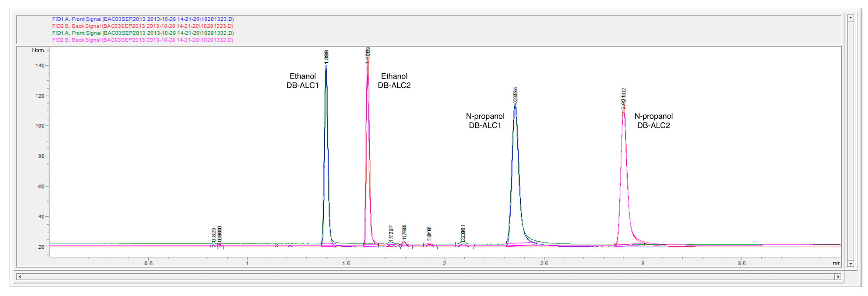Image resolution: width=868 pixels, height=296 pixels.
Task: Click the 140 y-axis tick label
Action: [40, 66]
